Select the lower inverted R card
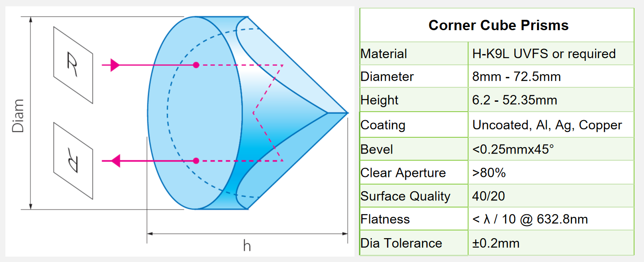This screenshot has height=262, width=644. tap(73, 161)
